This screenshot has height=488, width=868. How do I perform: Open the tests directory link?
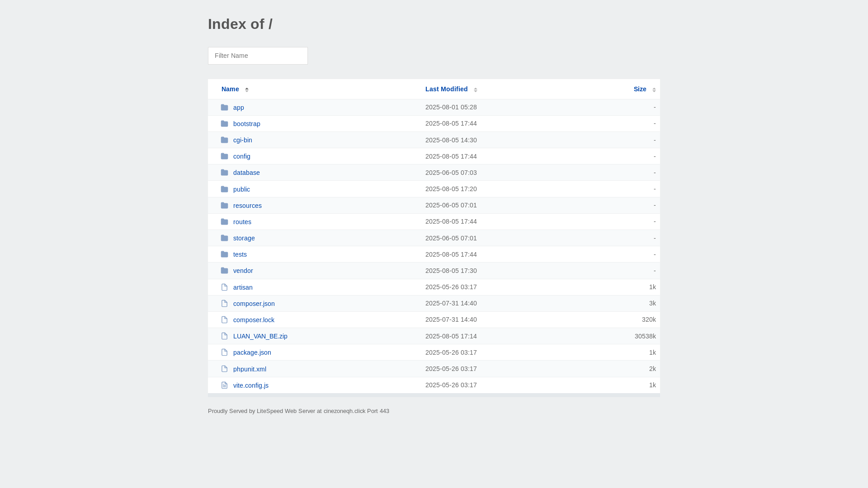240,254
